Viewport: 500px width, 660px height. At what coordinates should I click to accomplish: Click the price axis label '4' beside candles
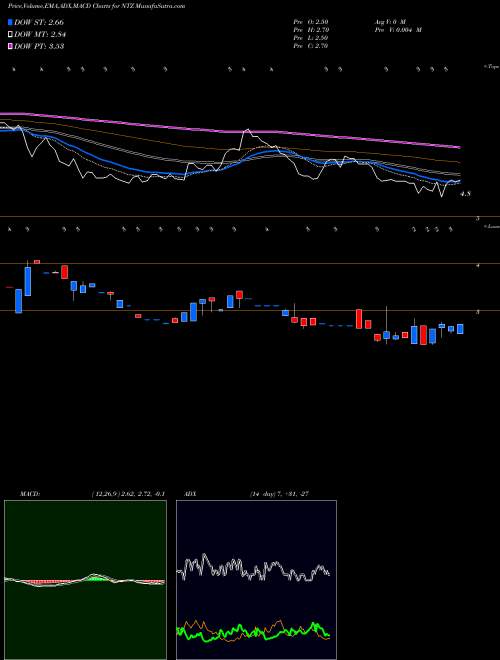(x=478, y=266)
